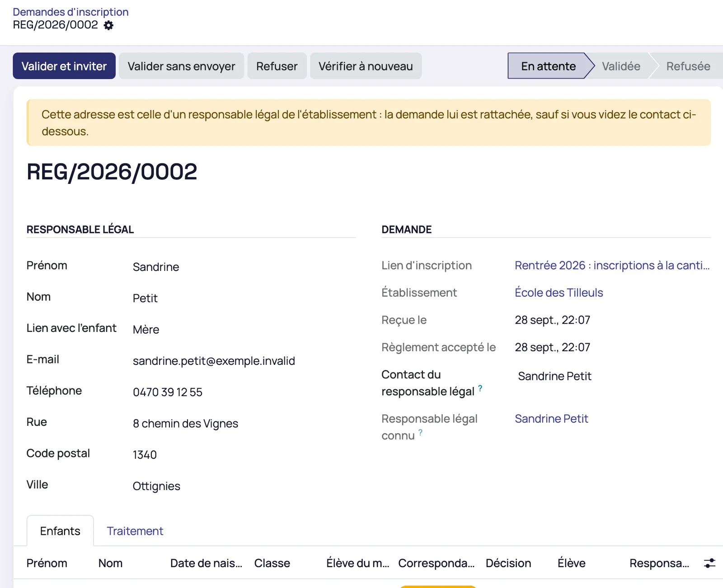Edit the Ville field Ottignies
The image size is (723, 588).
coord(244,486)
